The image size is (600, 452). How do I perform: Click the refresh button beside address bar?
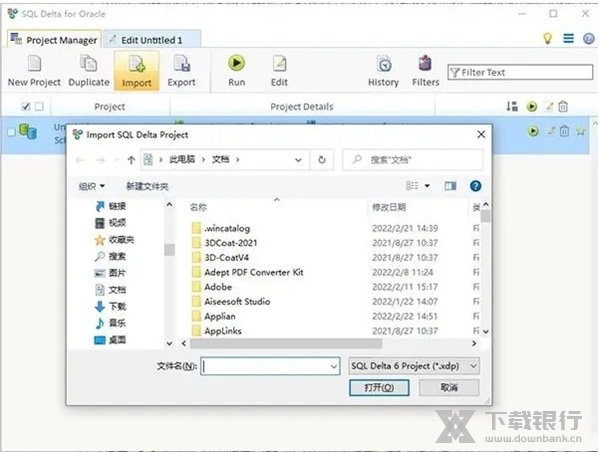[x=321, y=159]
